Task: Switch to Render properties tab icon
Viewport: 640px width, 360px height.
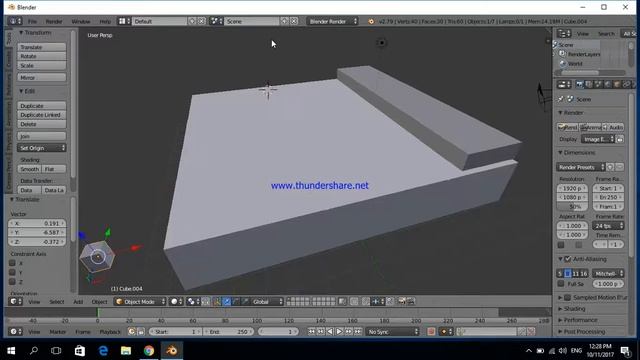Action: [x=579, y=84]
